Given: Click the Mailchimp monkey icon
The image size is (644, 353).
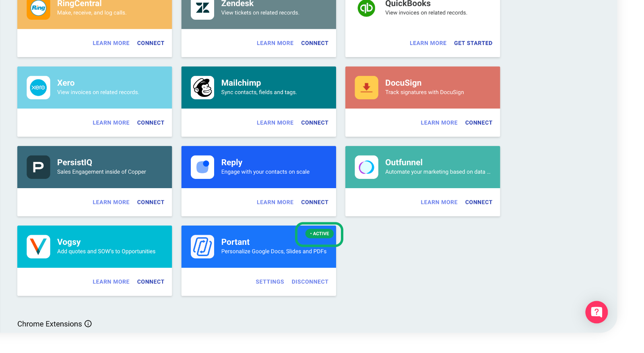Looking at the screenshot, I should (202, 87).
